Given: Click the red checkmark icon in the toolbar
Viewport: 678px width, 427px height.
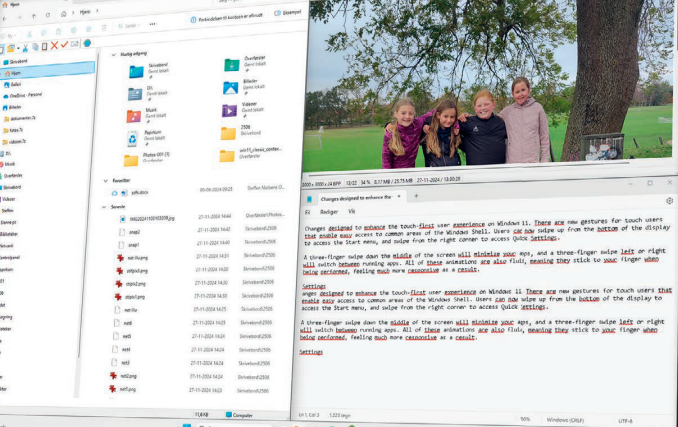Looking at the screenshot, I should click(x=64, y=45).
